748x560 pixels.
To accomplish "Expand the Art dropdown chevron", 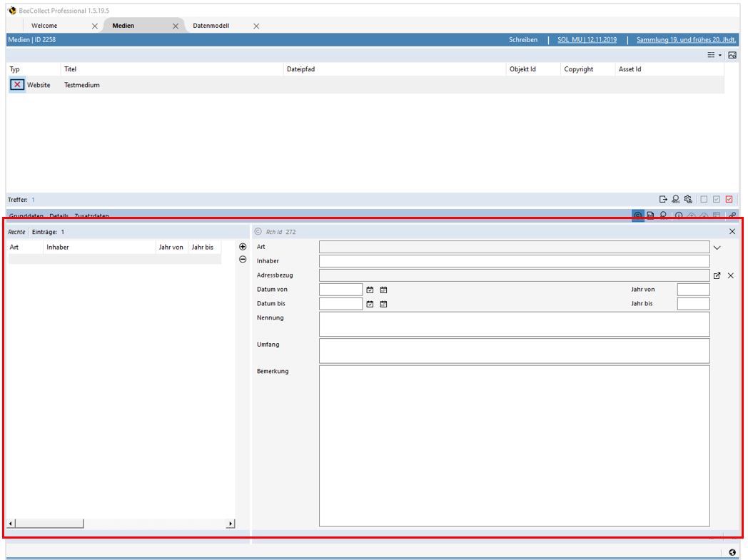I will point(717,248).
